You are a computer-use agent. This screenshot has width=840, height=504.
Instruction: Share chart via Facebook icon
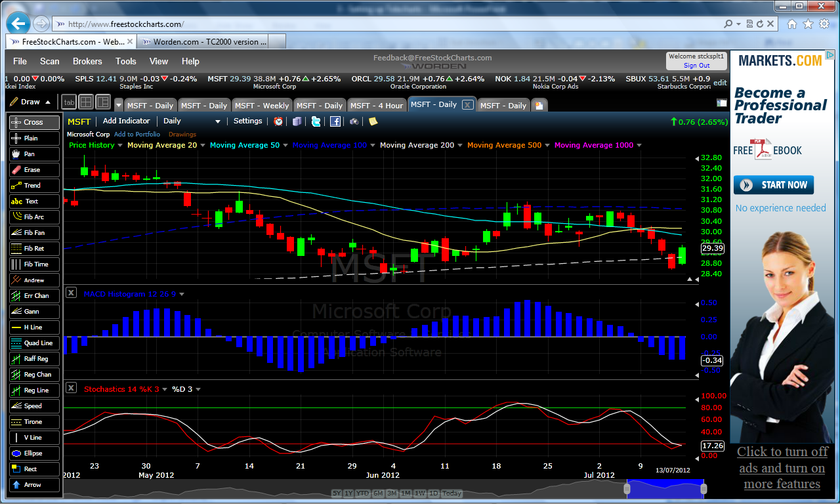[335, 121]
